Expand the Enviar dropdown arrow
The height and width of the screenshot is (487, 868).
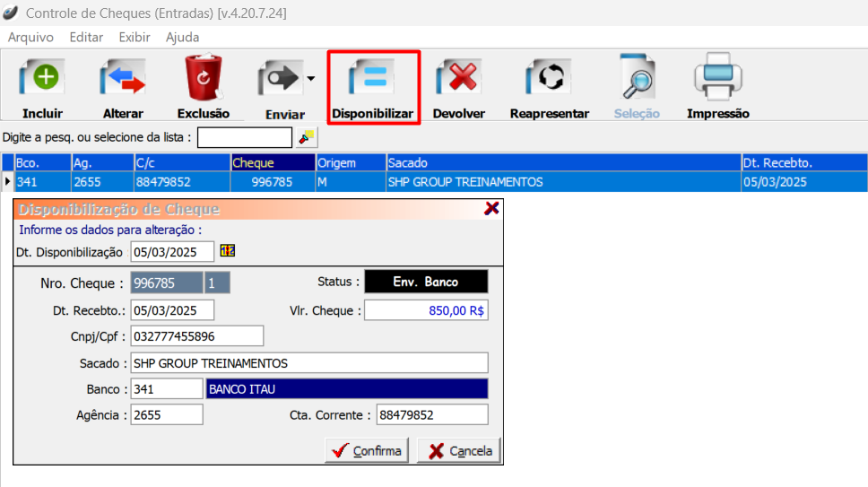[310, 79]
